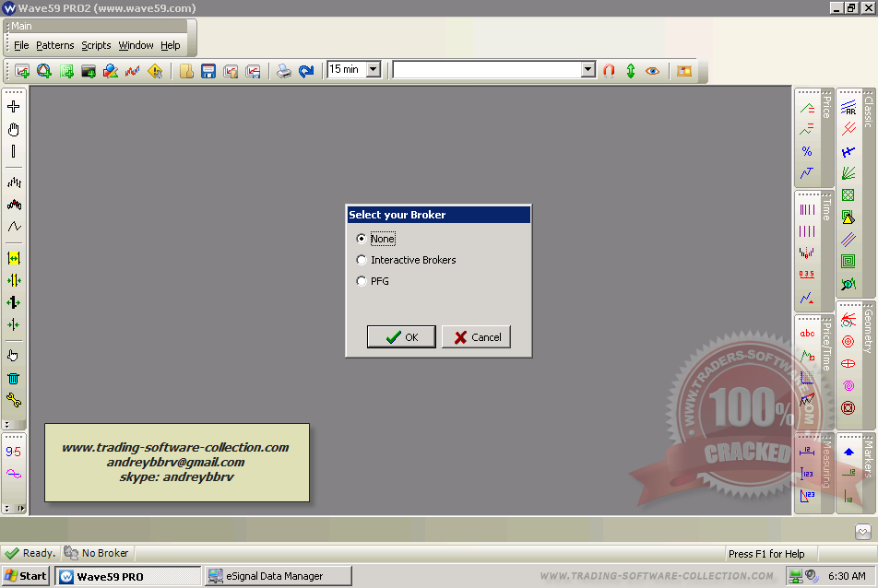Image resolution: width=878 pixels, height=588 pixels.
Task: Expand the wide symbol combo box dropdown
Action: (x=588, y=70)
